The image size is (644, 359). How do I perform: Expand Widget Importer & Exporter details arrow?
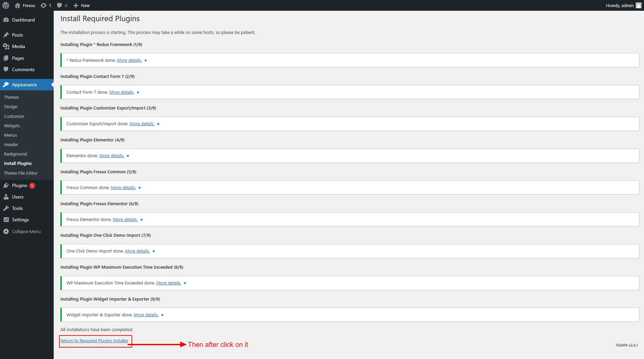tap(162, 315)
